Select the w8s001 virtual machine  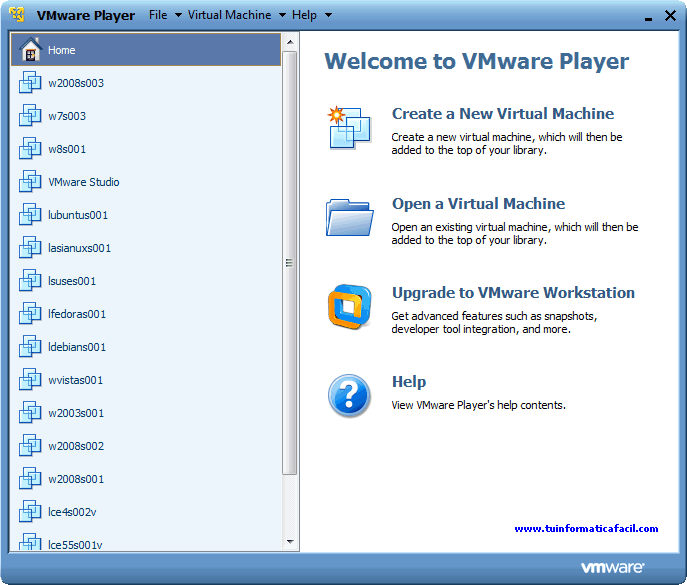pos(145,149)
